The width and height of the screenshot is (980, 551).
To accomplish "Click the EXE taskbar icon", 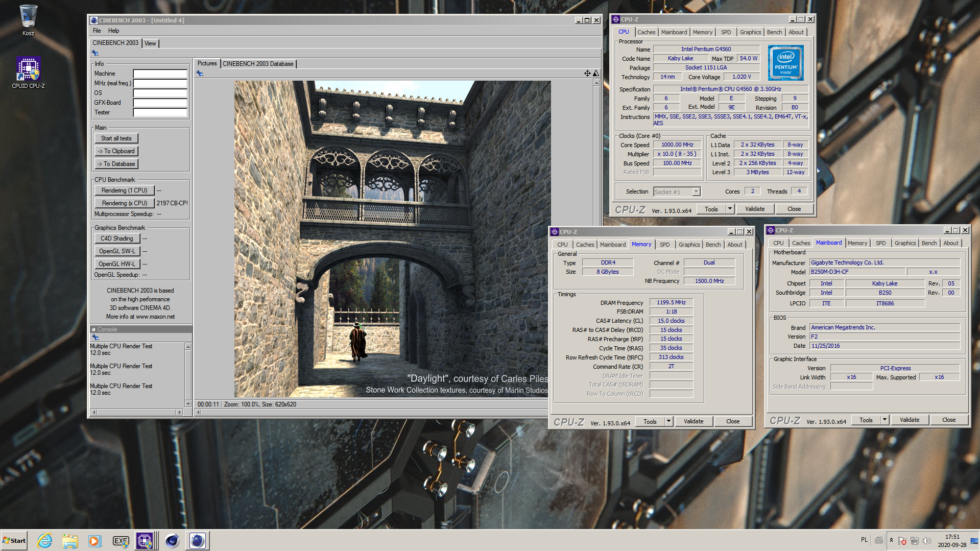I will click(x=121, y=541).
